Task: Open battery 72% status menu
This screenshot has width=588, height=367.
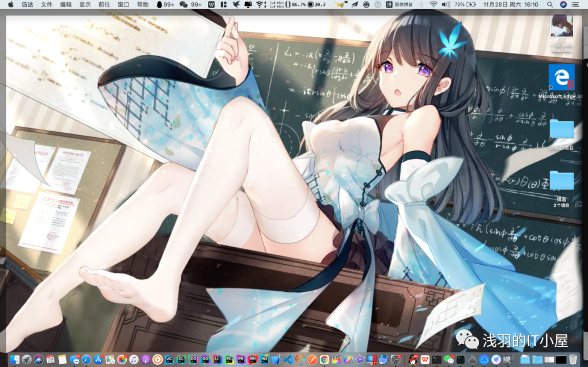Action: click(x=465, y=4)
